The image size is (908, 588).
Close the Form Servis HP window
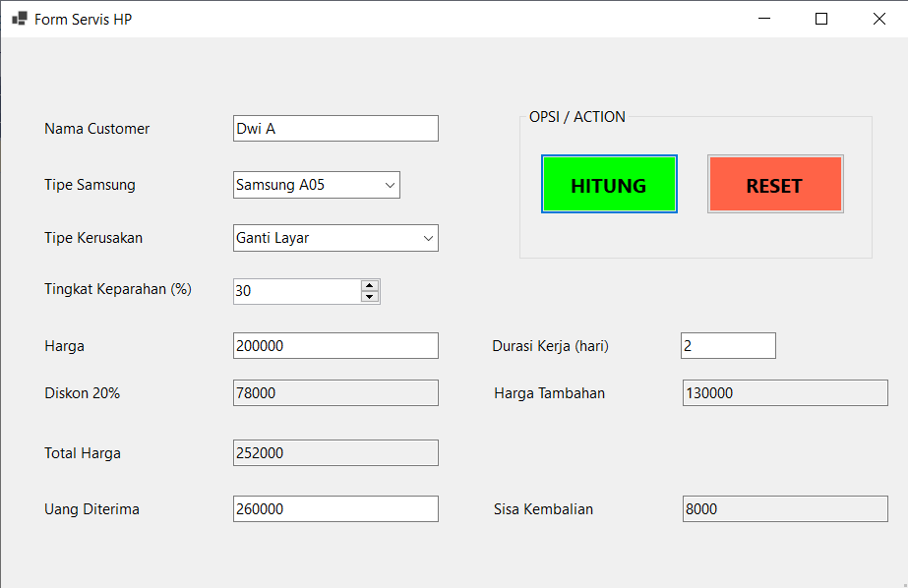(x=879, y=19)
